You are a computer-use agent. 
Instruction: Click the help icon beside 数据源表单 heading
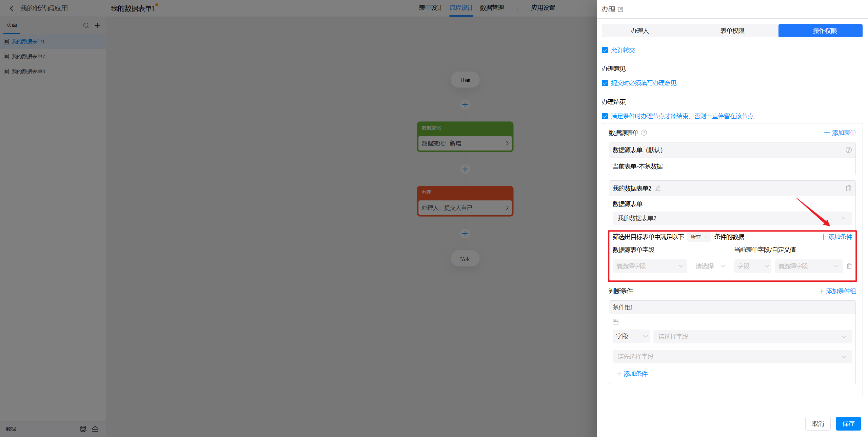point(644,133)
